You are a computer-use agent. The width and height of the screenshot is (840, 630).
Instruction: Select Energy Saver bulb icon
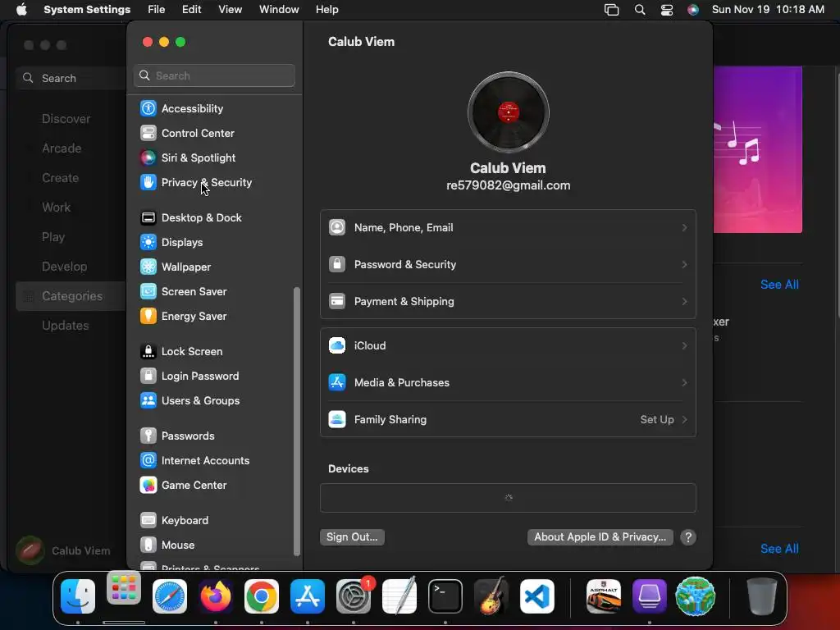tap(148, 316)
